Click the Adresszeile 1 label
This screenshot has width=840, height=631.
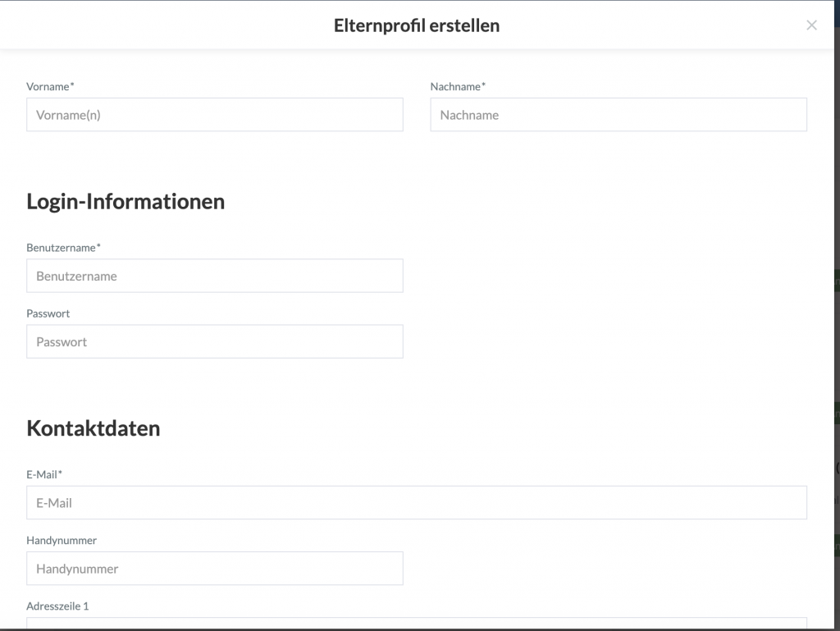click(x=57, y=606)
